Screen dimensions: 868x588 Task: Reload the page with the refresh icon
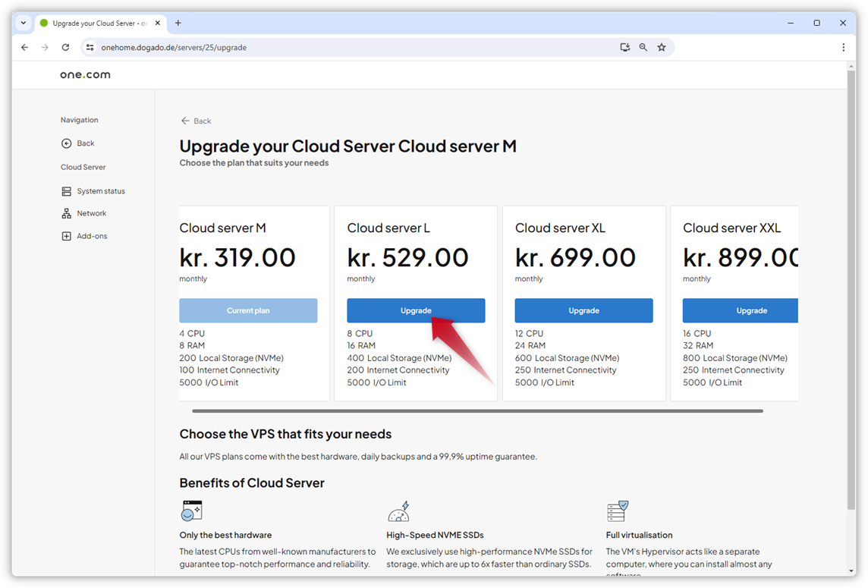click(65, 47)
